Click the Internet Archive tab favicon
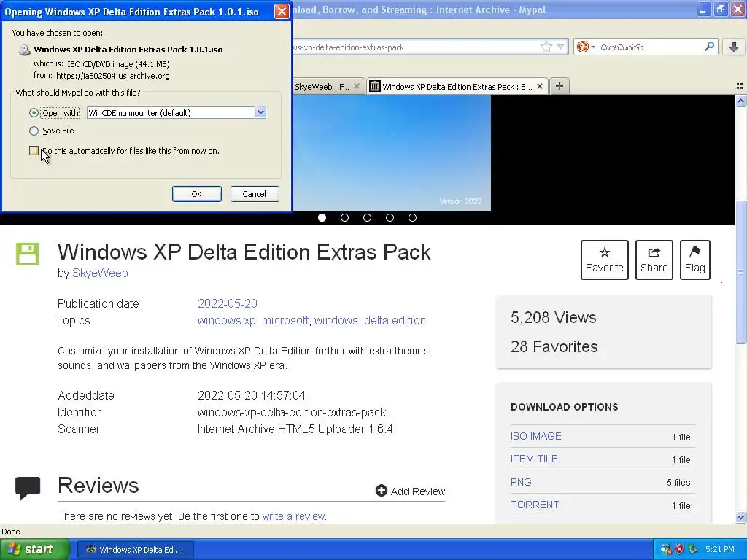 tap(375, 86)
